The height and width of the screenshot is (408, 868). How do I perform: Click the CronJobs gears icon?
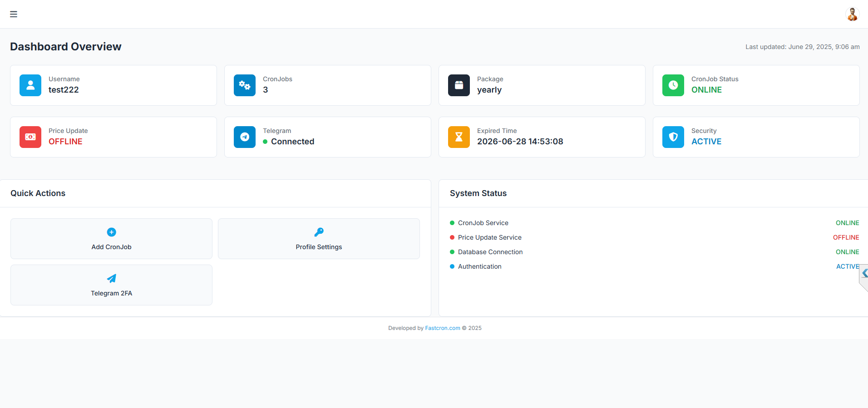[x=245, y=85]
